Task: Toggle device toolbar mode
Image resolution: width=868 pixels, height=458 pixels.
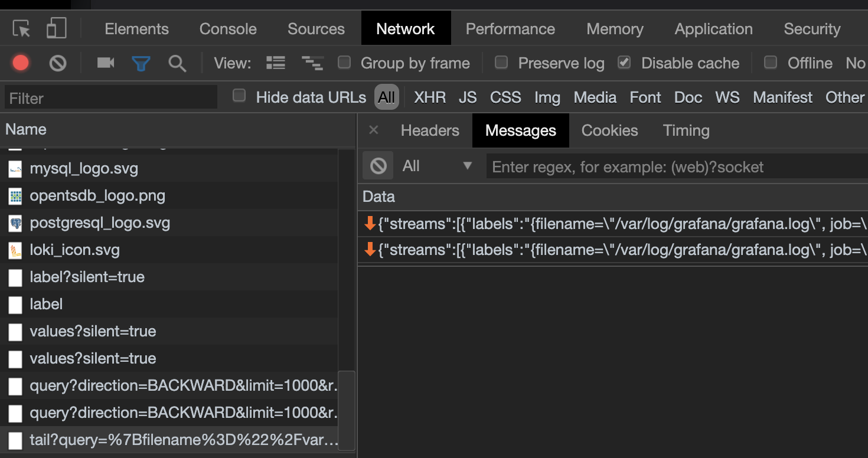Action: (56, 28)
